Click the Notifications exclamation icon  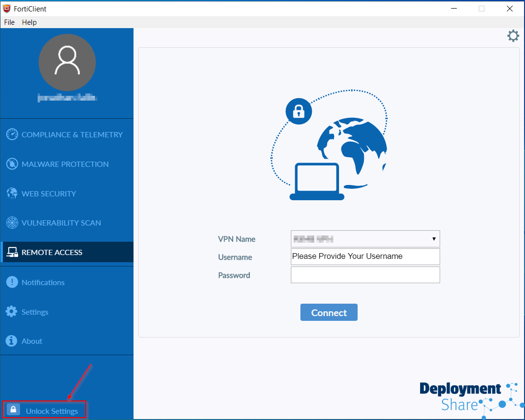click(12, 282)
